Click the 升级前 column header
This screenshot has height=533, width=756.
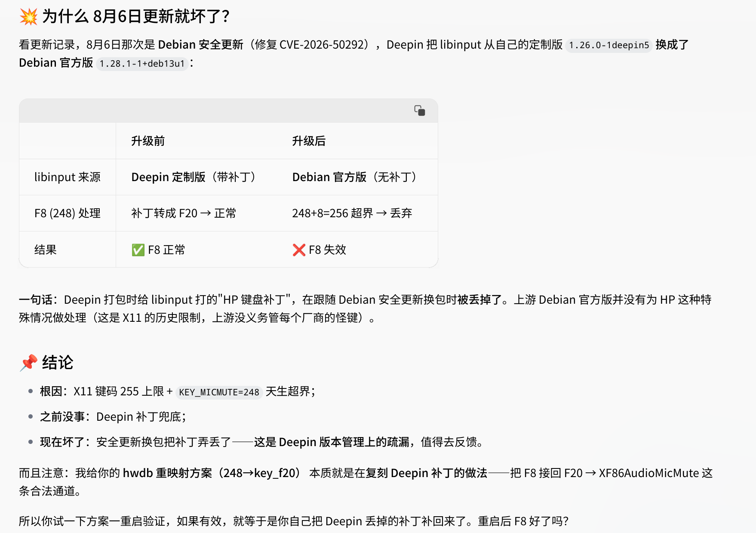pos(148,141)
